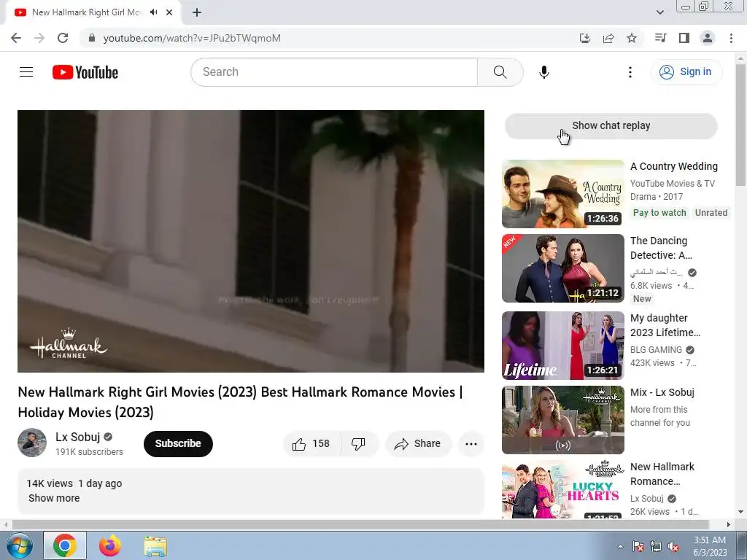Click the Sign in button
747x560 pixels.
coord(686,72)
